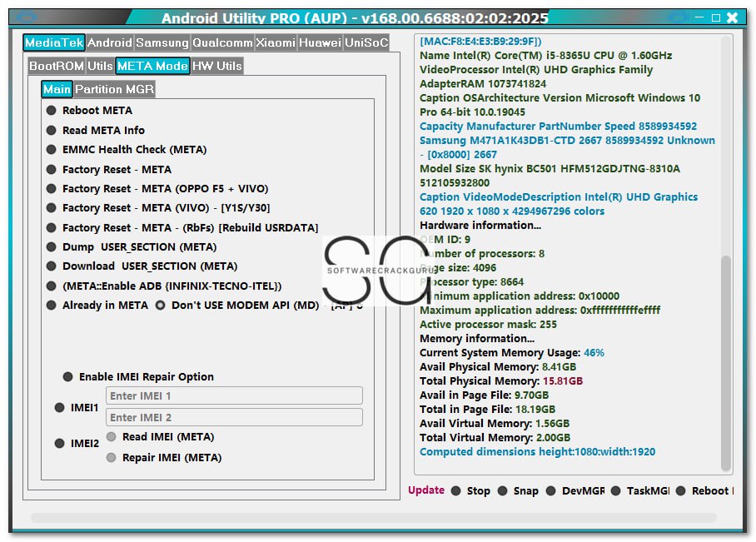756x542 pixels.
Task: Focus the Enter IMEI 2 field
Action: tap(234, 418)
